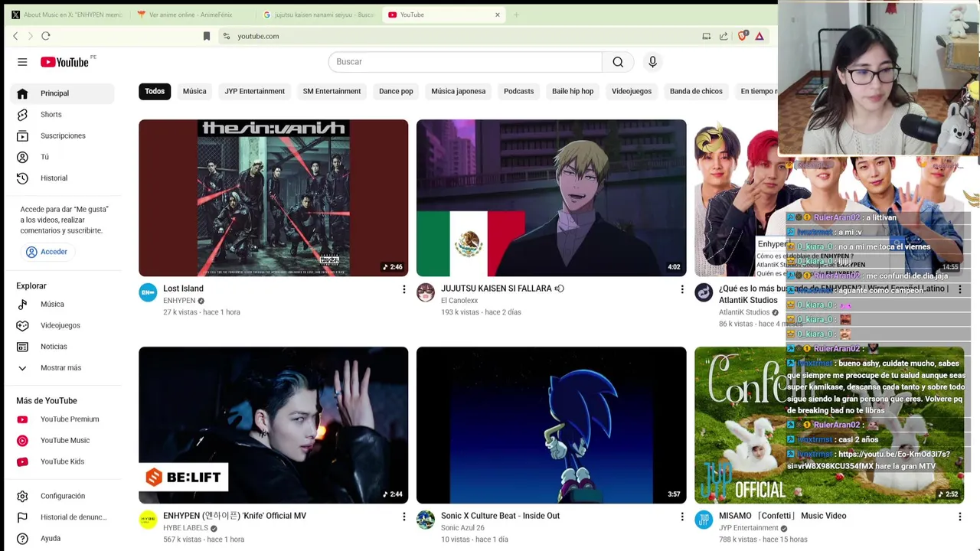This screenshot has height=551, width=980.
Task: Open YouTube Music link
Action: (x=62, y=441)
